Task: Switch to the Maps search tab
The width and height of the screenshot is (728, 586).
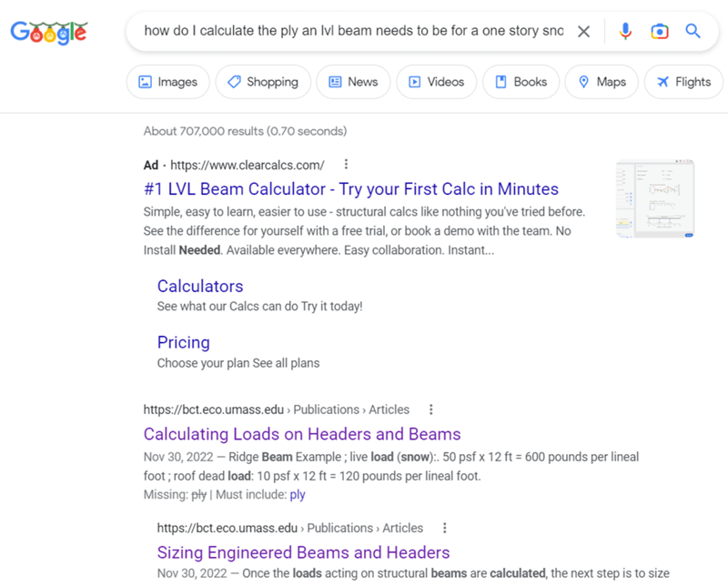Action: tap(602, 82)
